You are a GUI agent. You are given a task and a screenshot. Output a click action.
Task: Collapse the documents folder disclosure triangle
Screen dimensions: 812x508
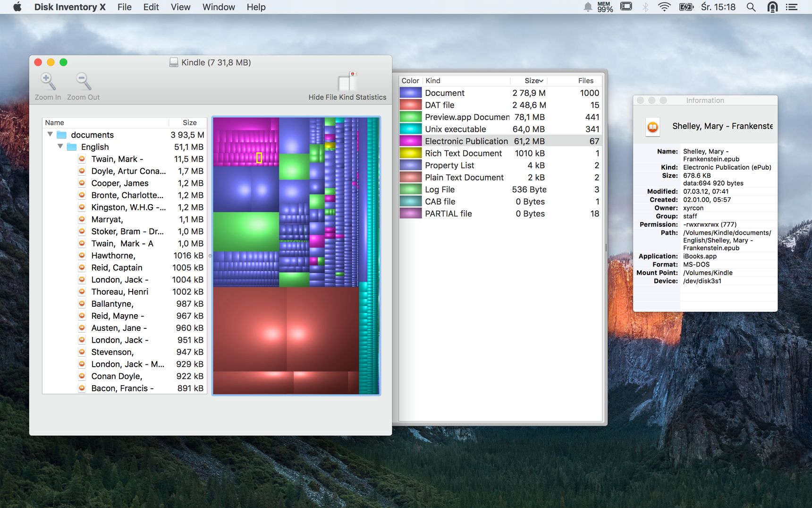pyautogui.click(x=50, y=134)
